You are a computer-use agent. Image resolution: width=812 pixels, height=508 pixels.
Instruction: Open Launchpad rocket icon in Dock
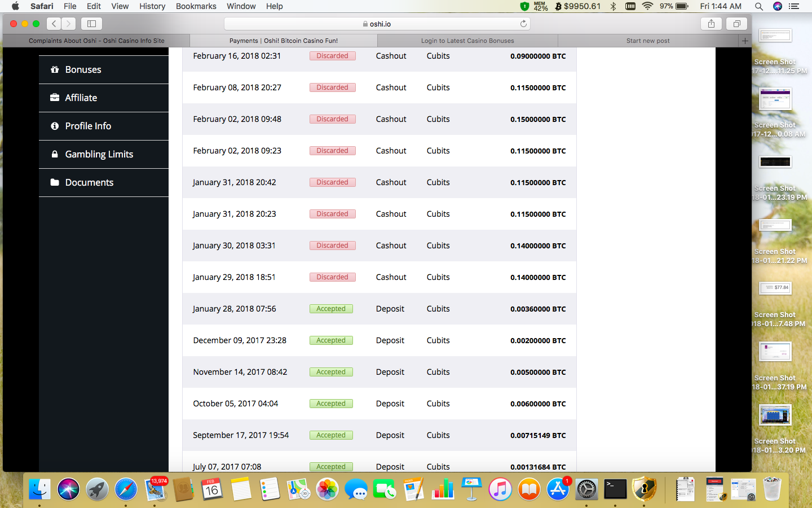click(x=97, y=489)
